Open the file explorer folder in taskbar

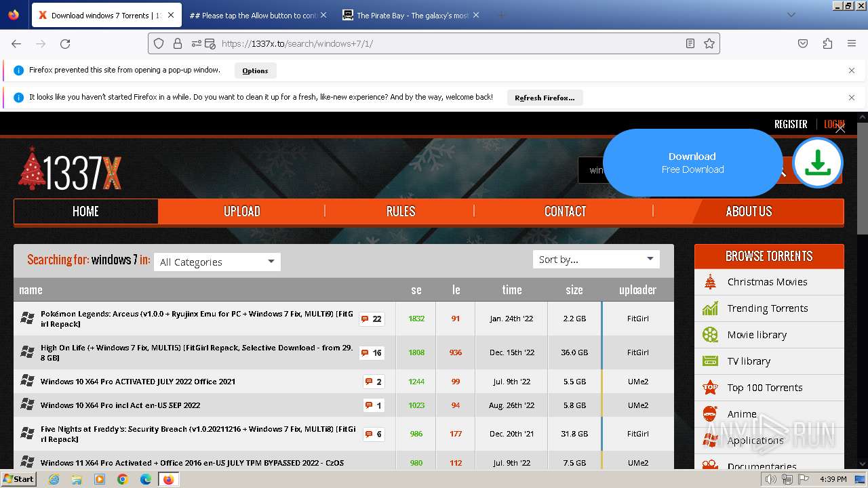[77, 479]
